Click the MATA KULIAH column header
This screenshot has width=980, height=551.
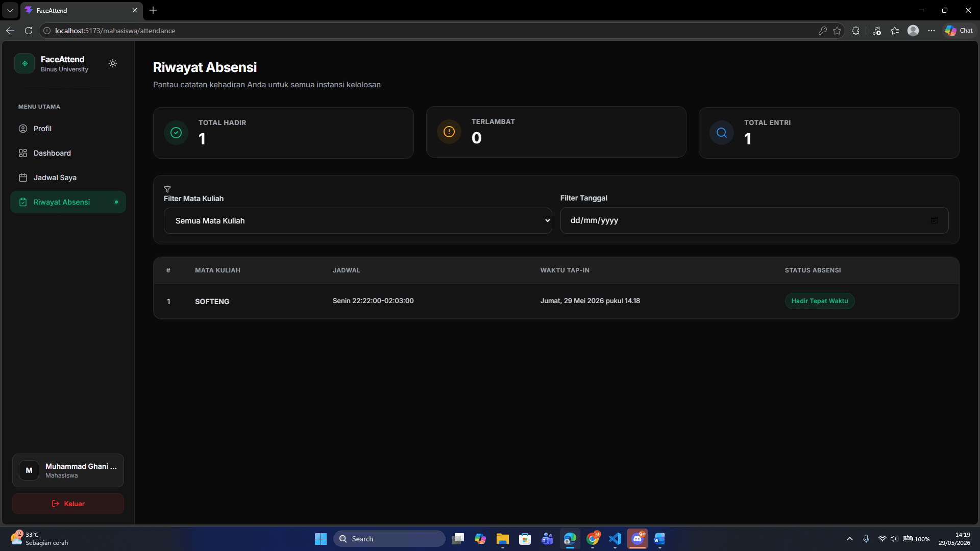(217, 270)
